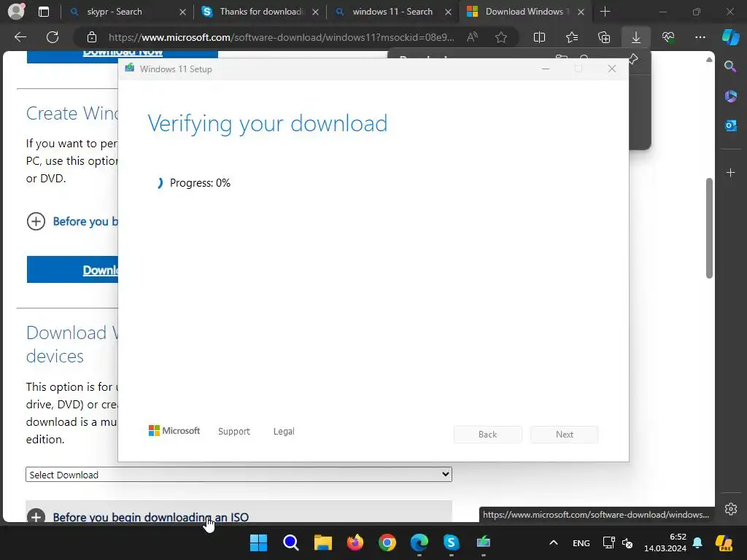Viewport: 747px width, 560px height.
Task: Click the Back button in Setup
Action: point(488,435)
